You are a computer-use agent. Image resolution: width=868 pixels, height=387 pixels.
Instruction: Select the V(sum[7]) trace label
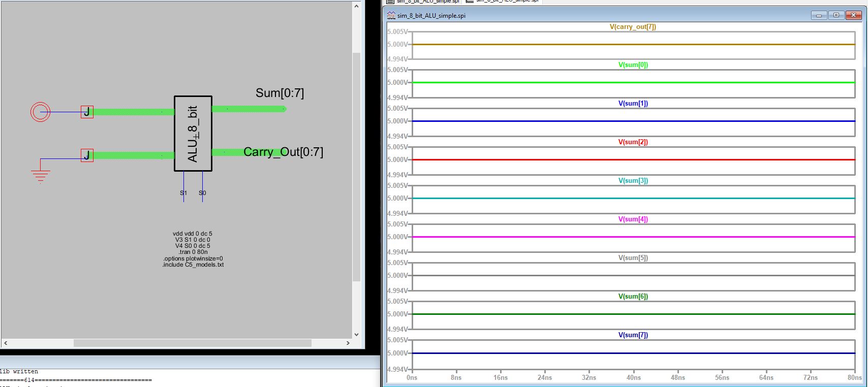click(633, 335)
